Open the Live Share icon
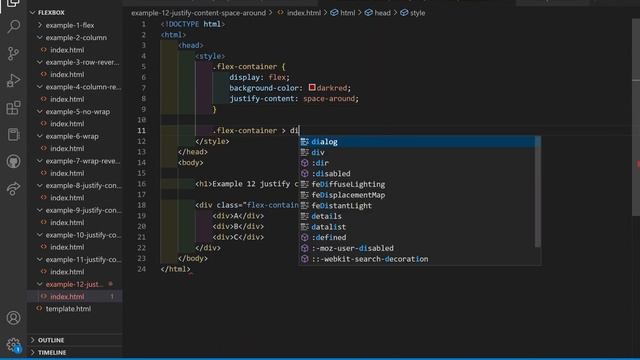The height and width of the screenshot is (360, 640). point(13,189)
